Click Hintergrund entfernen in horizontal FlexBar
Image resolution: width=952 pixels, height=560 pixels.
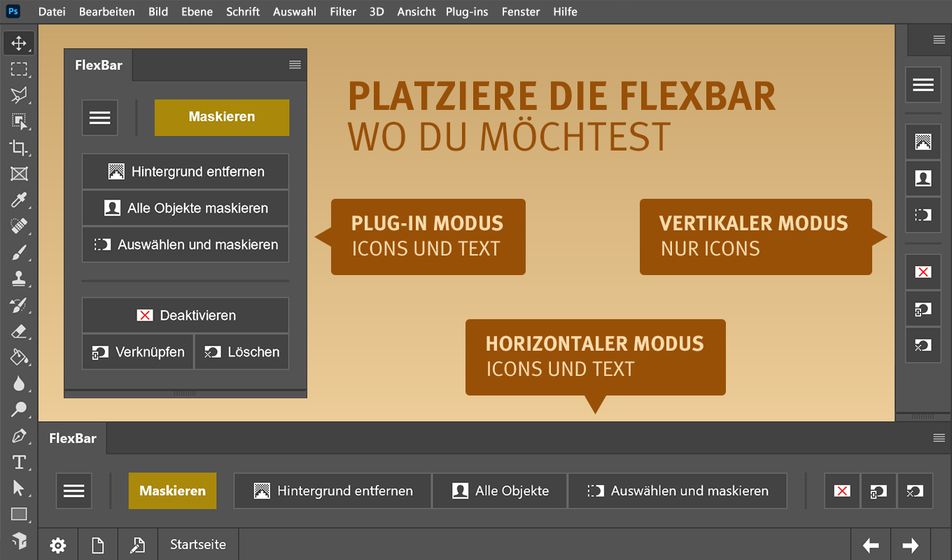coord(332,491)
